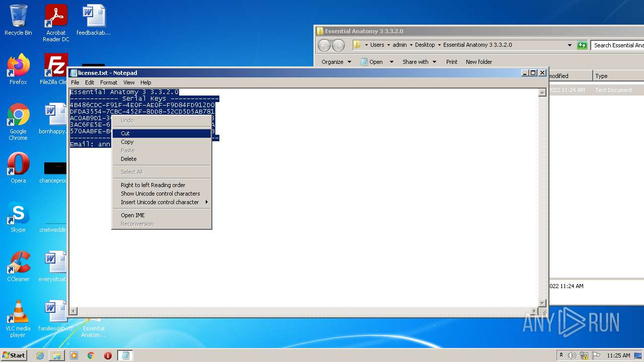This screenshot has width=644, height=362.
Task: Click the Text Document type cell in Explorer
Action: [613, 90]
